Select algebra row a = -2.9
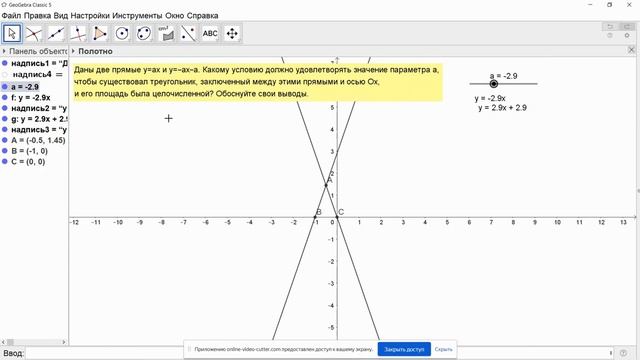 pyautogui.click(x=25, y=87)
